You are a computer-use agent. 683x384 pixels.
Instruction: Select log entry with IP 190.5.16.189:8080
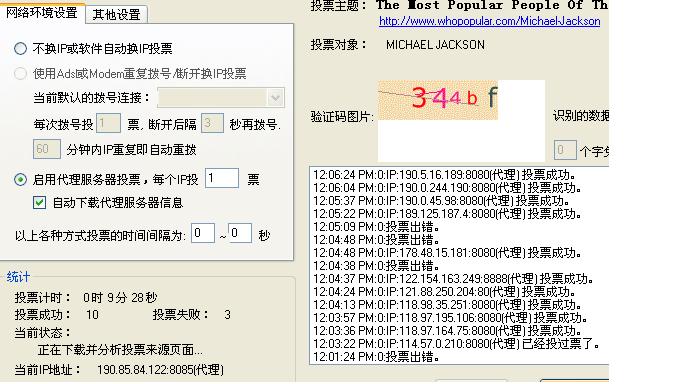[444, 175]
